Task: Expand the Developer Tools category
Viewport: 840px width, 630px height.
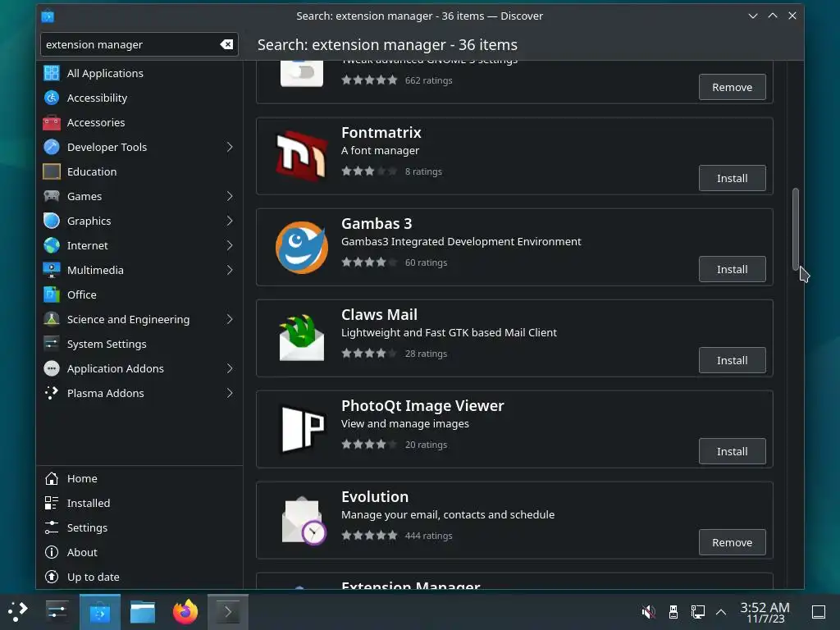Action: [230, 147]
